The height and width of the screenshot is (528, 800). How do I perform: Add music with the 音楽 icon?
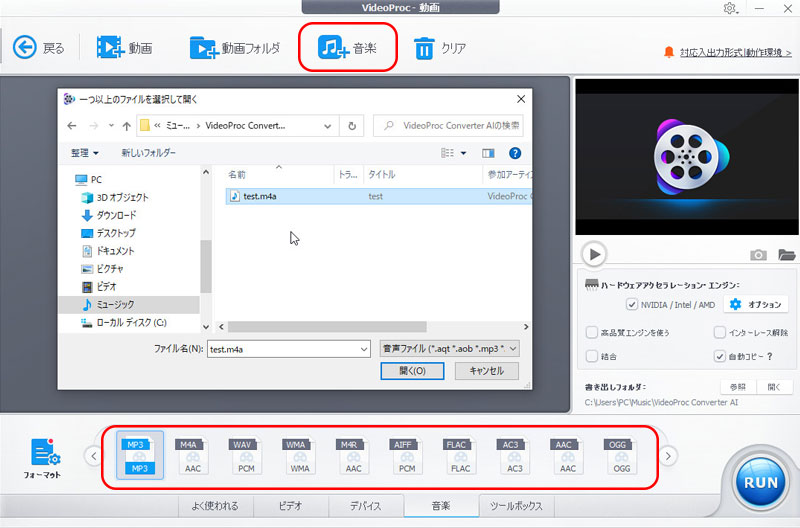(x=333, y=47)
